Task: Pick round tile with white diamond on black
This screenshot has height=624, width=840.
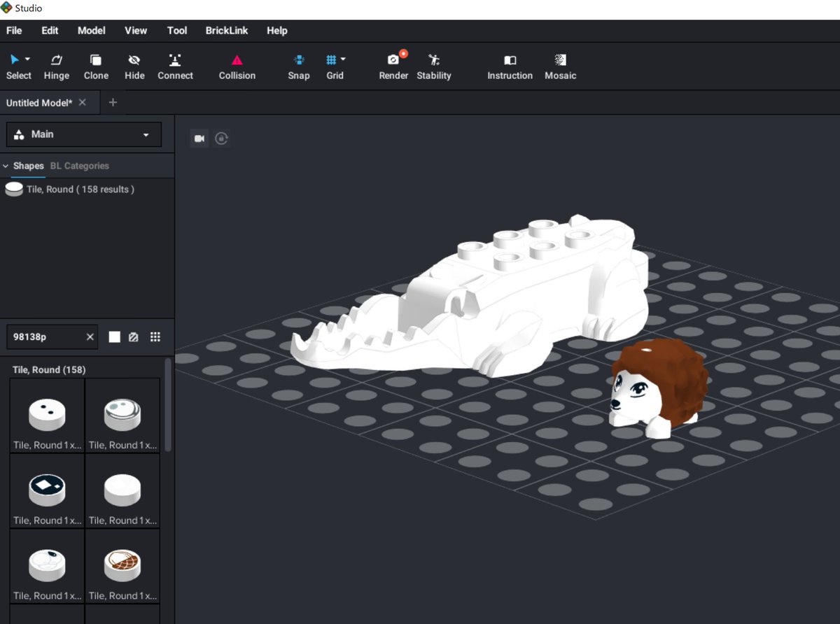Action: 48,491
